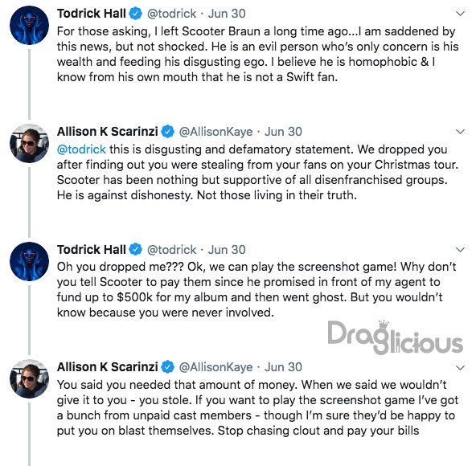Viewport: 476px width, 466px height.
Task: Click verified badge next to first Allison K Scarinzi
Action: coord(167,132)
